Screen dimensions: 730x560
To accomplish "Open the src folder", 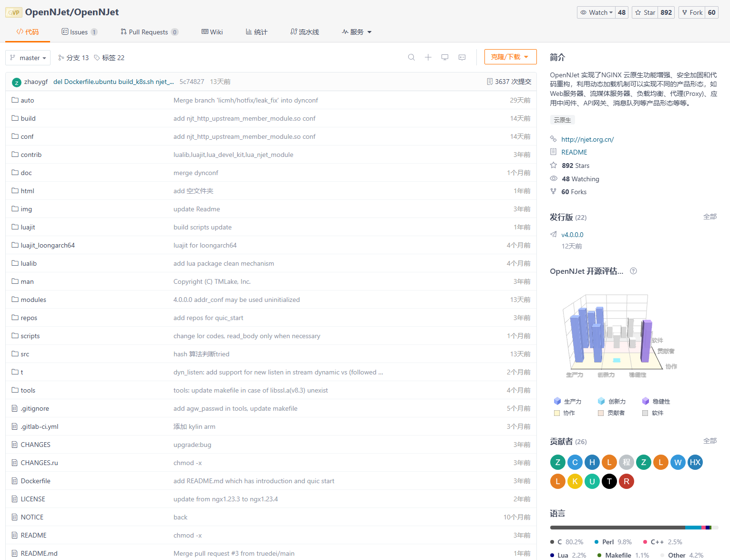I will point(25,354).
